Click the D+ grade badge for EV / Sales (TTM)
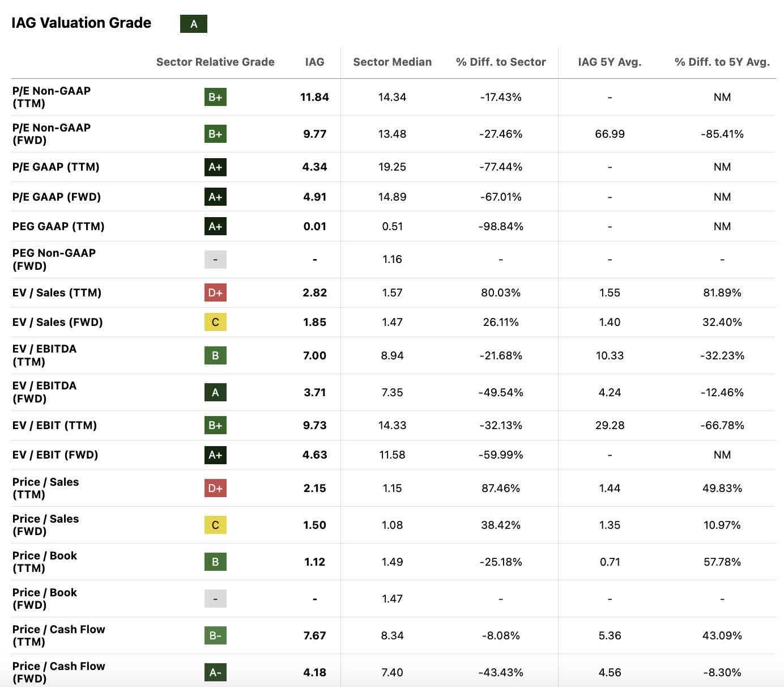Screen dimensions: 784x687 pos(215,292)
